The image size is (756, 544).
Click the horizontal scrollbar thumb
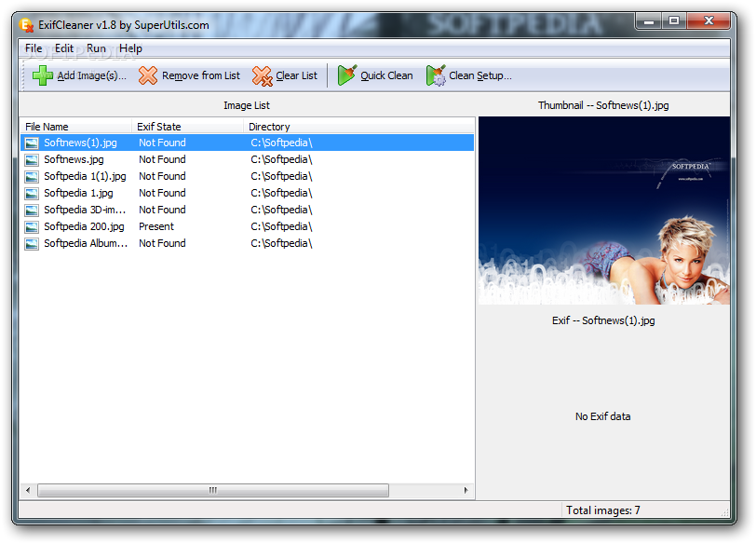[x=213, y=491]
